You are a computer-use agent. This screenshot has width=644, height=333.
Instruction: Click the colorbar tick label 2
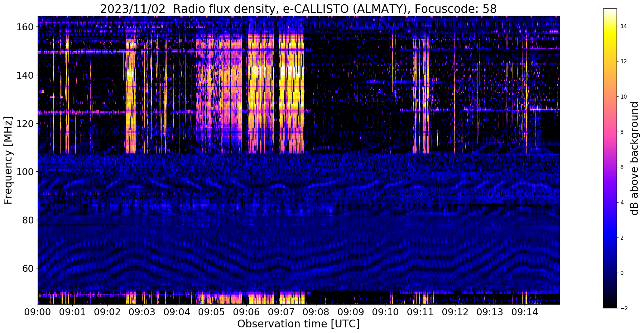(x=622, y=238)
